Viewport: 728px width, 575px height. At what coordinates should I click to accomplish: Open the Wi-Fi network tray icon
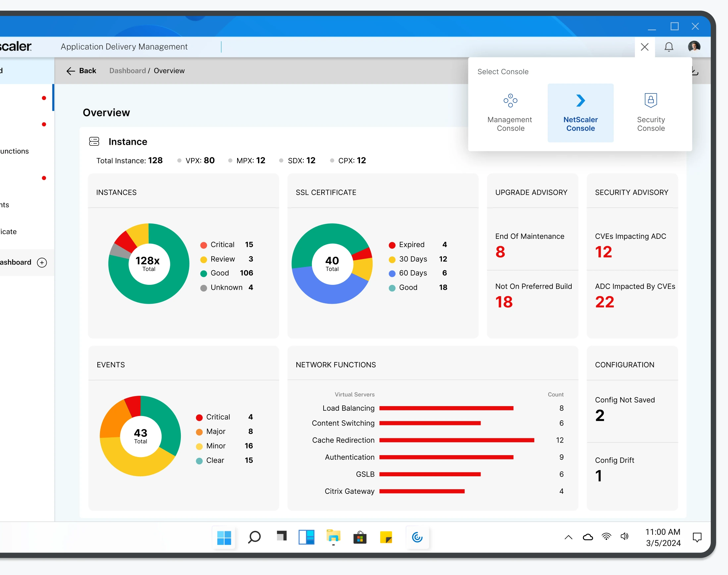(x=606, y=537)
